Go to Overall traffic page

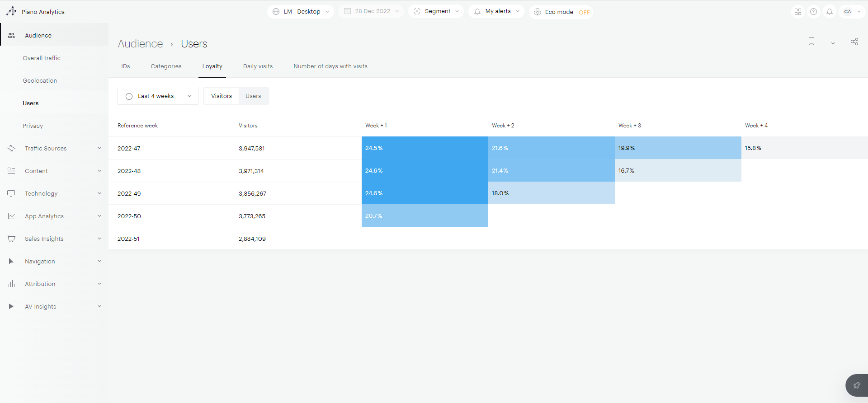pos(42,58)
